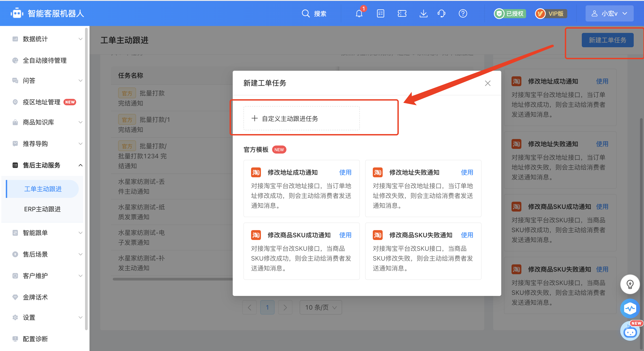Screen dimensions: 644x351
Task: Click the 商品知识库 bag icon
Action: (15, 122)
